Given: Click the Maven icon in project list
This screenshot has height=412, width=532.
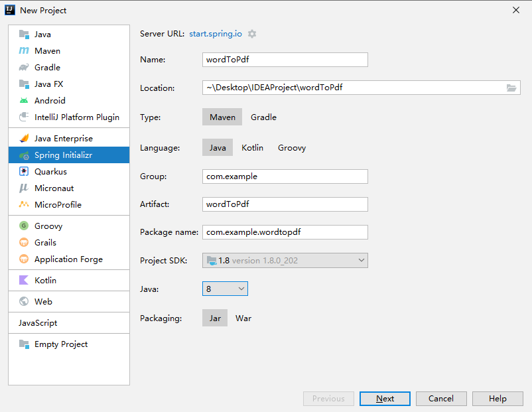Looking at the screenshot, I should pos(24,50).
